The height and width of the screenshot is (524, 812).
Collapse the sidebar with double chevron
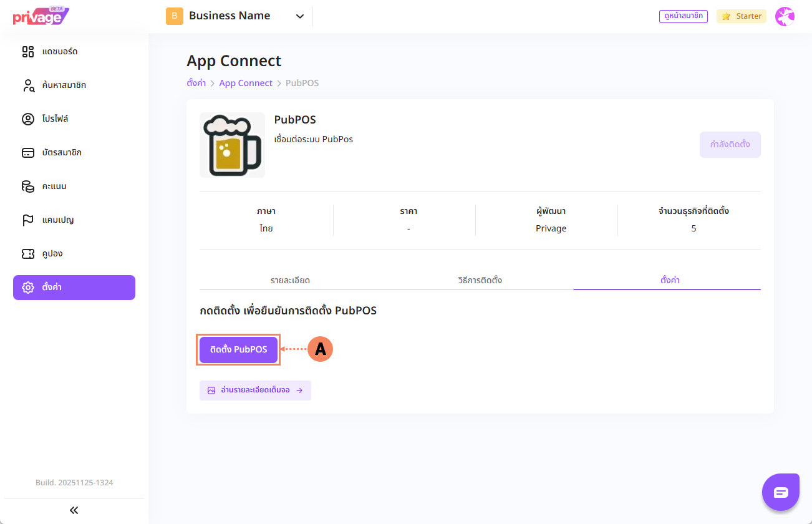pyautogui.click(x=74, y=510)
